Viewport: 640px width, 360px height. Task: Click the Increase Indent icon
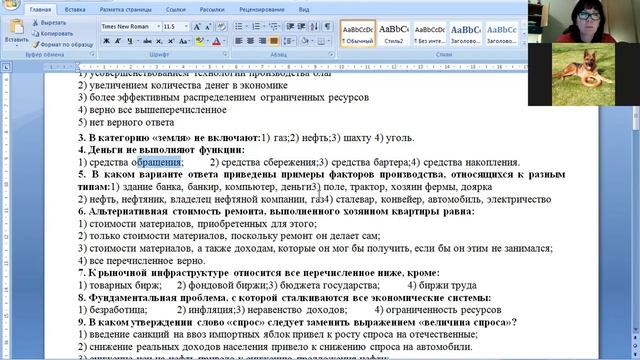302,27
